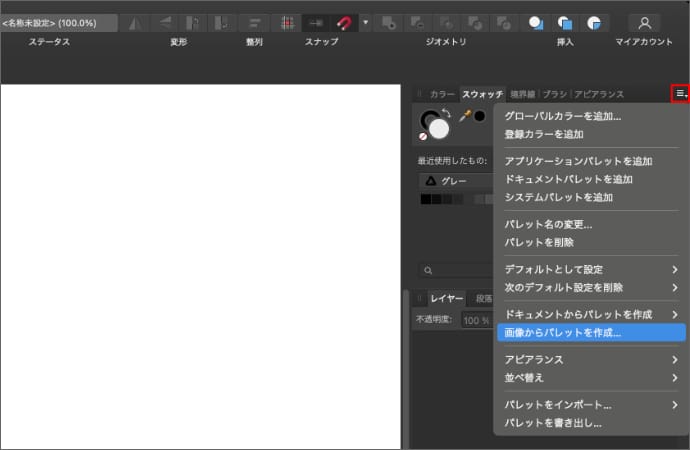This screenshot has width=690, height=450.
Task: Swap fill and stroke colors arrow icon
Action: (x=446, y=113)
